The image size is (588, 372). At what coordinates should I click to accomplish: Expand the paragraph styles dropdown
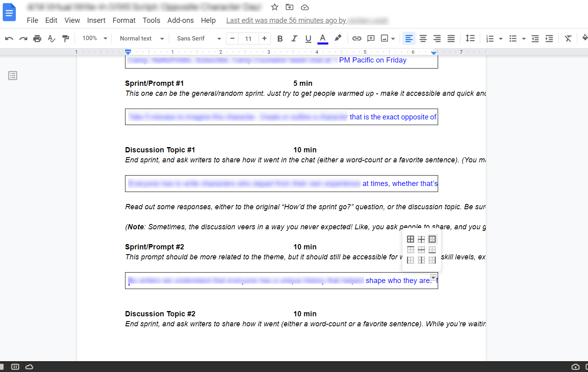pos(141,38)
